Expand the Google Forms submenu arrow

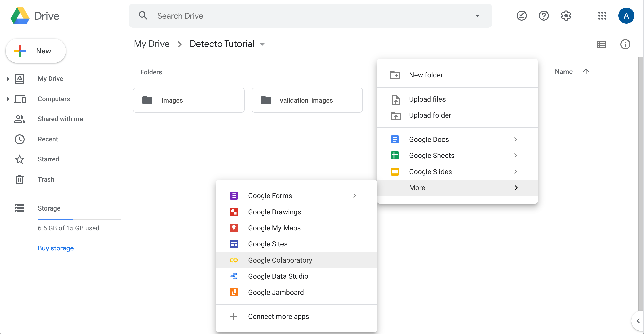(355, 196)
